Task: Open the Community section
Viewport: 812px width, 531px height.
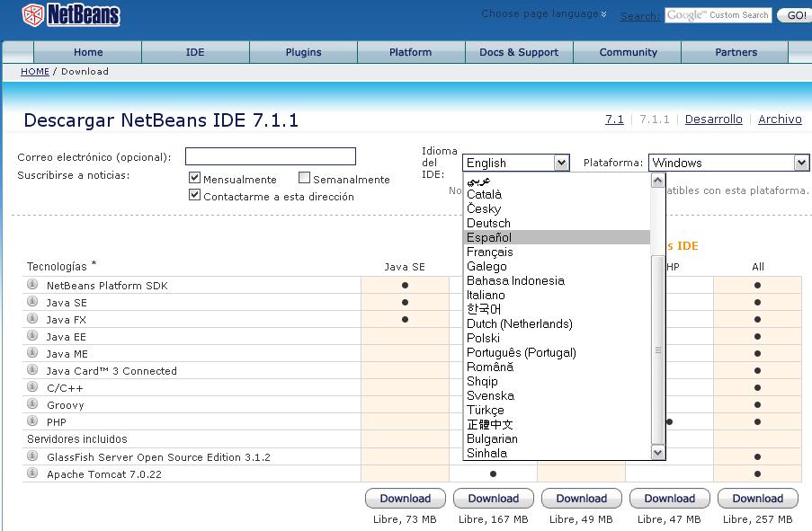Action: coord(627,52)
